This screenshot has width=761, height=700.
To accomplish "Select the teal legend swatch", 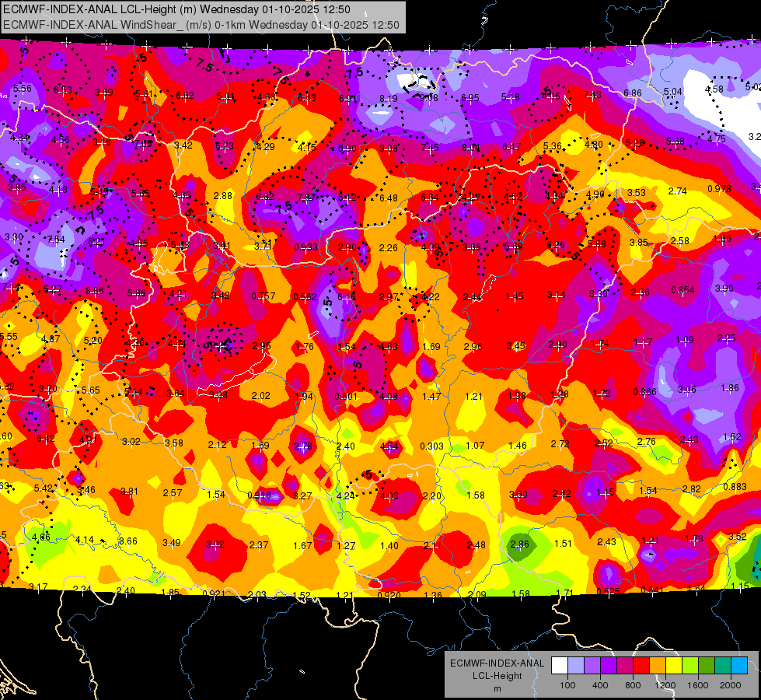I will click(723, 666).
